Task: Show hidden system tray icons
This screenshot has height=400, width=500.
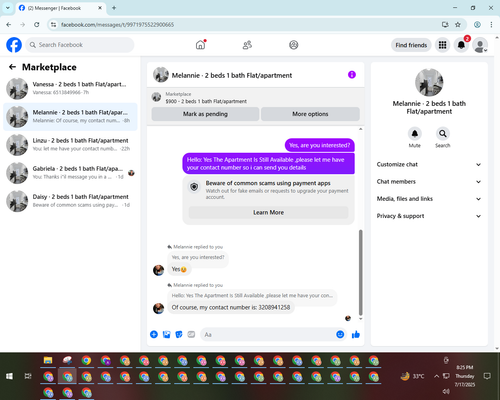Action: (436, 376)
